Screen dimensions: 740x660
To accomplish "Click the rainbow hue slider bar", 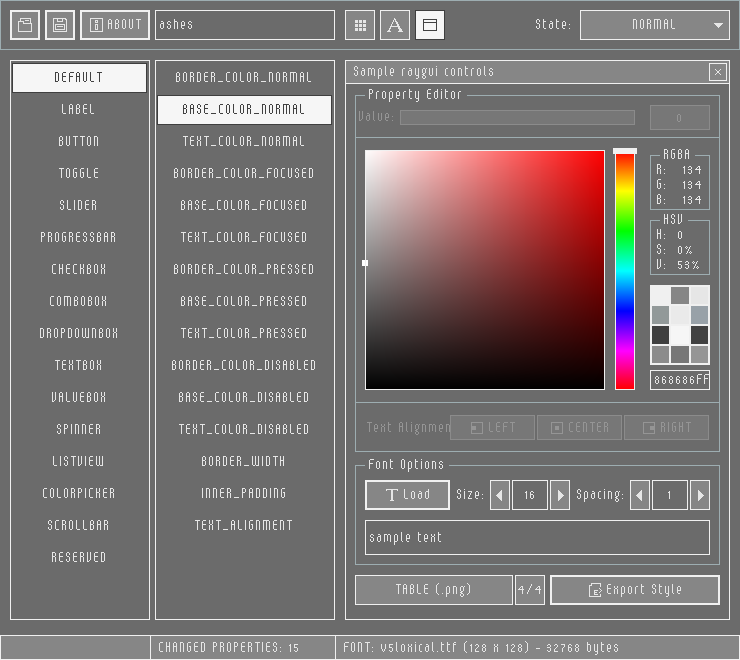I will point(625,270).
